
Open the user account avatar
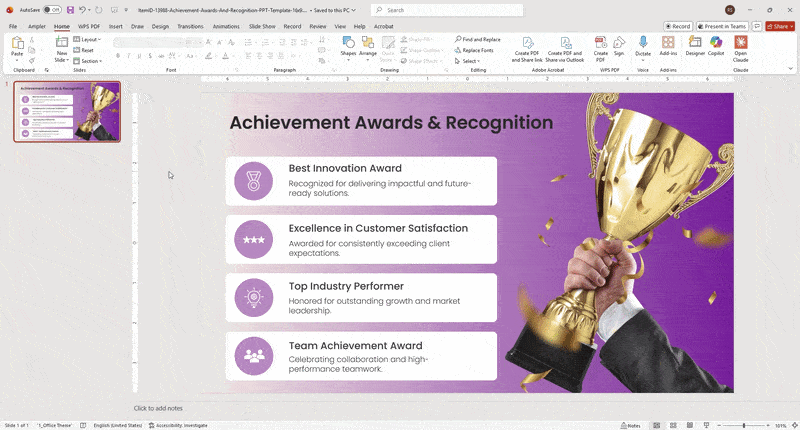[730, 10]
